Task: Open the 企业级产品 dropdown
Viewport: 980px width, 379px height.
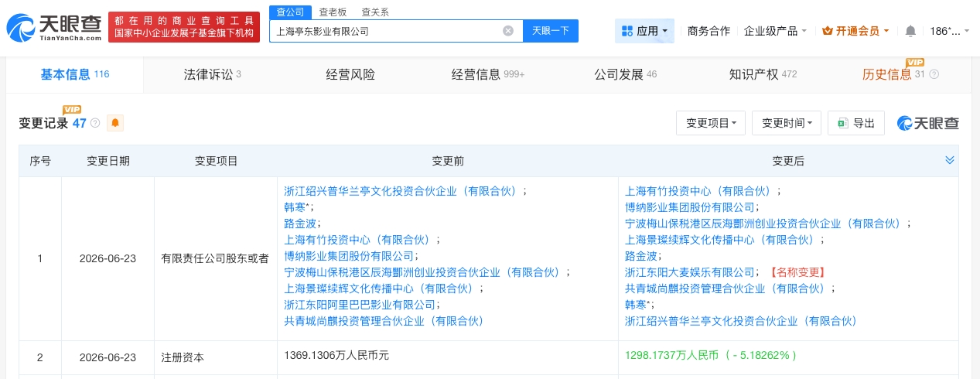Action: 775,31
